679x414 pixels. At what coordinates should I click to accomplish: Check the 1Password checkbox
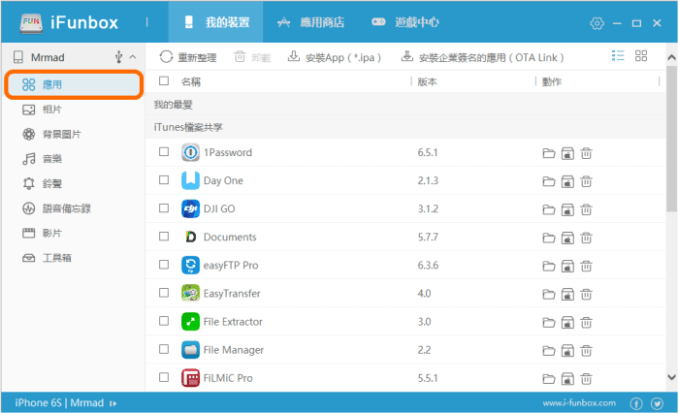pyautogui.click(x=164, y=152)
